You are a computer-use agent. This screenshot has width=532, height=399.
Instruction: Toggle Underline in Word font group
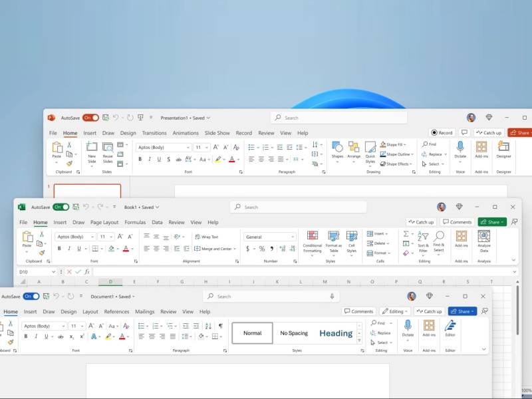[46, 336]
